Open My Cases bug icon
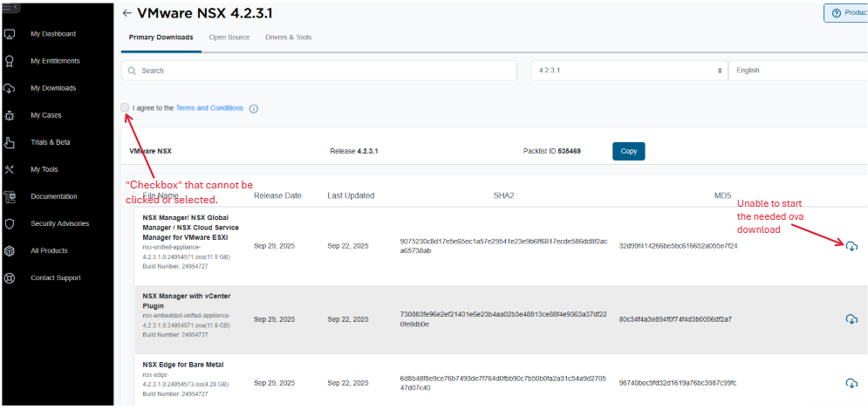This screenshot has height=410, width=868. tap(10, 115)
